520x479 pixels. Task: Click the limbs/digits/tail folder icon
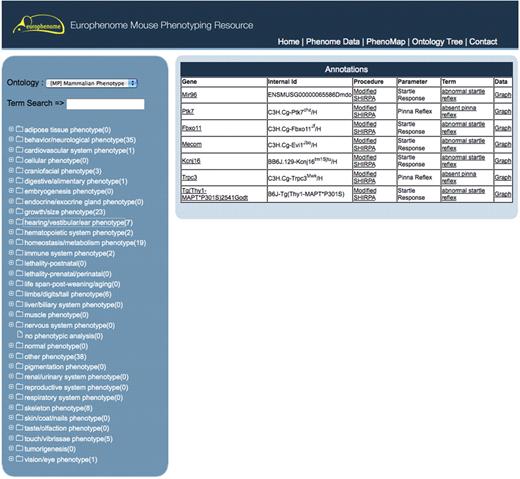[x=19, y=294]
